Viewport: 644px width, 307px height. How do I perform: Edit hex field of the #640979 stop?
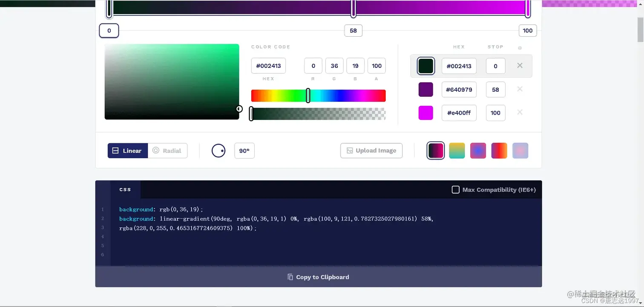pyautogui.click(x=459, y=90)
